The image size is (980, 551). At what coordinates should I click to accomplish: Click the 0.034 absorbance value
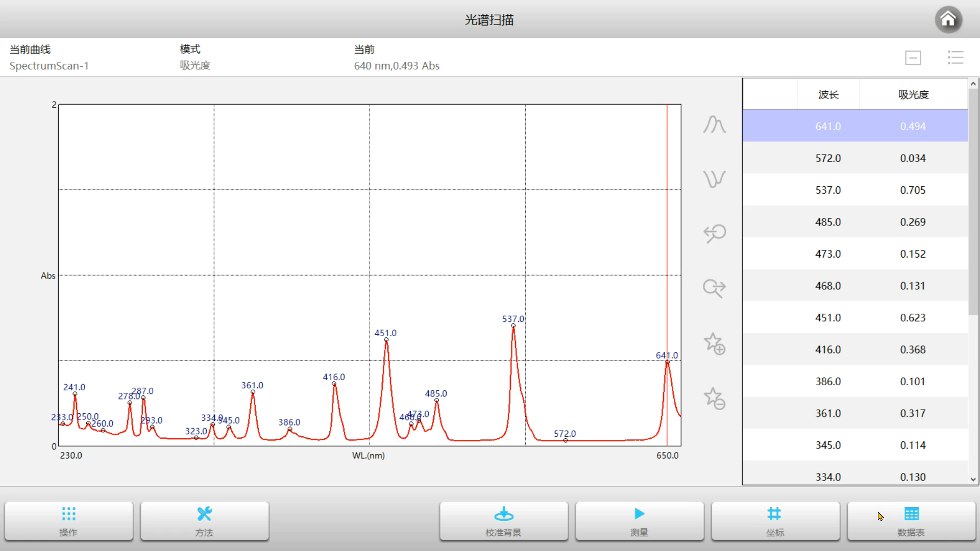pyautogui.click(x=913, y=158)
